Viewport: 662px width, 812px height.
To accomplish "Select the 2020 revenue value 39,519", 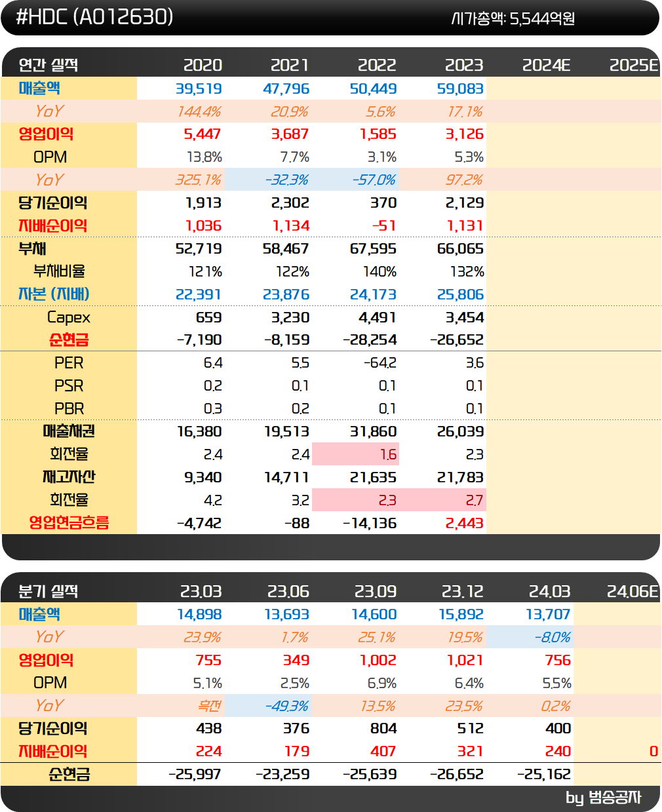I will tap(199, 88).
